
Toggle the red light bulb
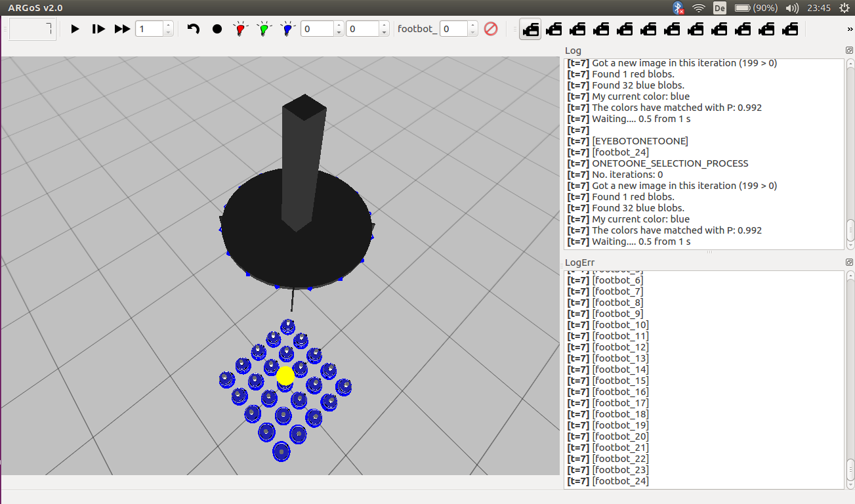pyautogui.click(x=240, y=29)
